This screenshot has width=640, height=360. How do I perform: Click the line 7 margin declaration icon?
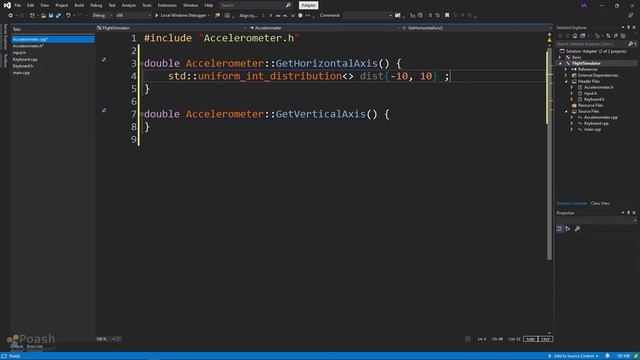[104, 110]
